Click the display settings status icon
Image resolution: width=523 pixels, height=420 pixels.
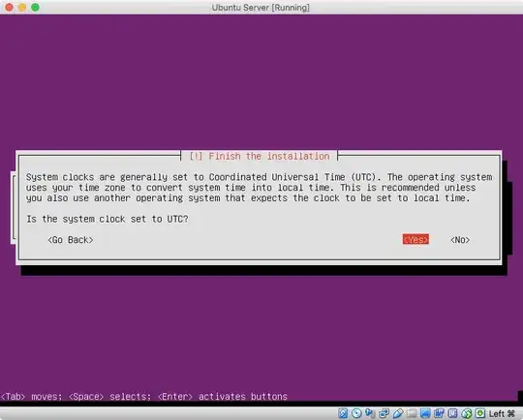[425, 413]
